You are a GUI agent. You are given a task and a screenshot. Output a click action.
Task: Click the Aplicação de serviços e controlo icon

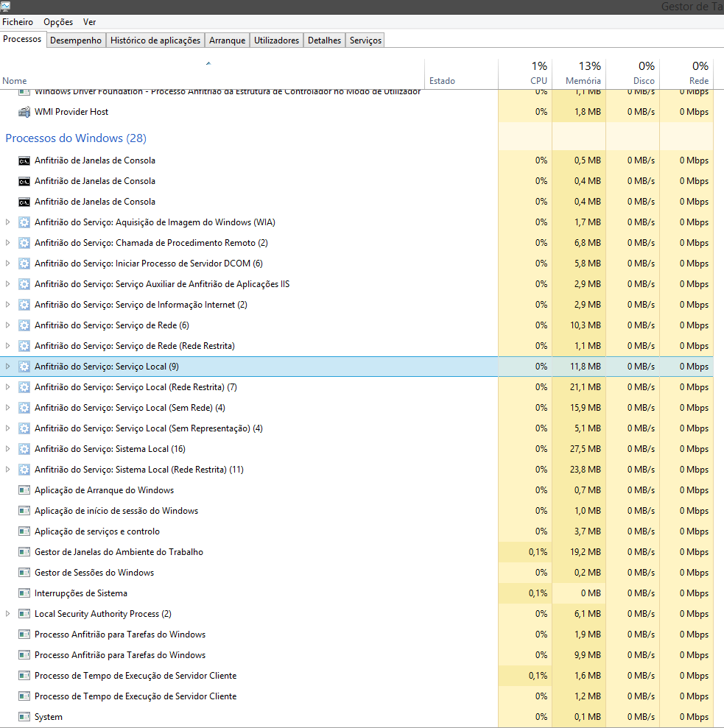click(24, 531)
